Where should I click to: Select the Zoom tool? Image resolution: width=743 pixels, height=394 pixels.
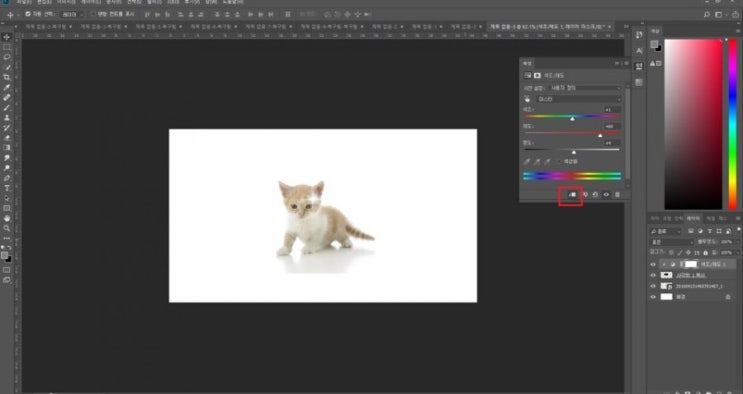7,229
